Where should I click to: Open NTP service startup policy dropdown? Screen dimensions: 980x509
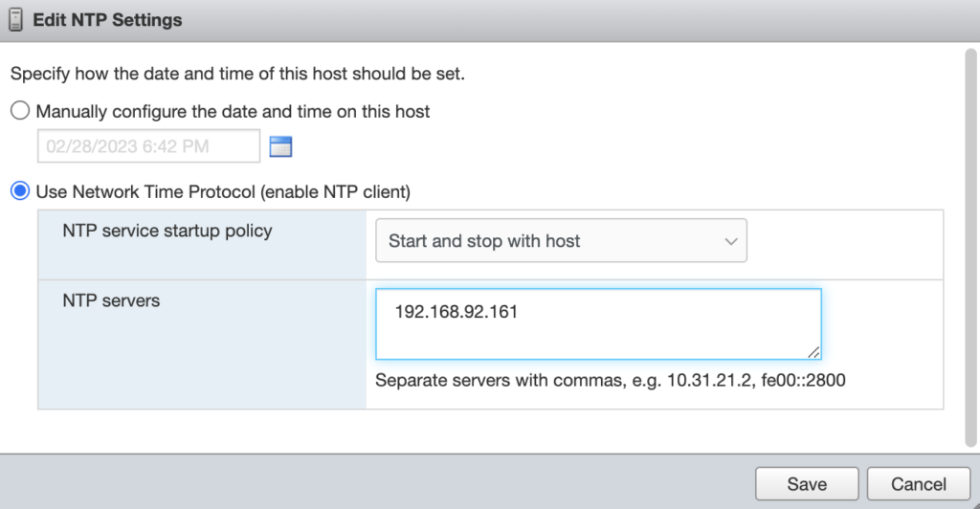560,241
